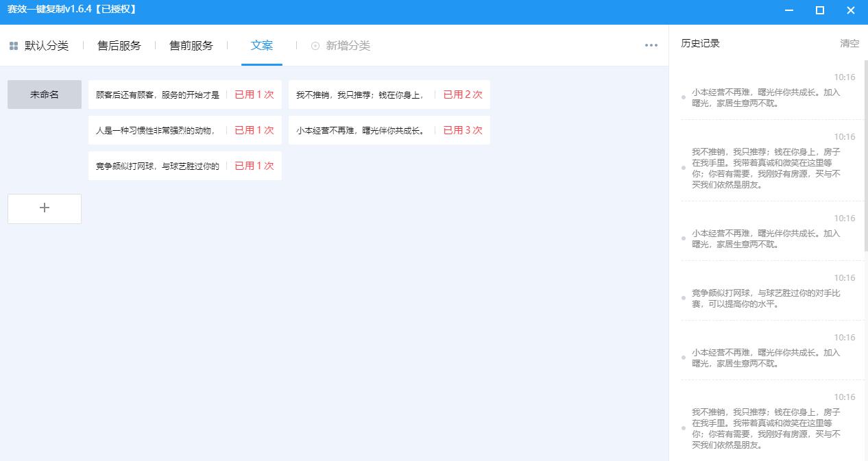Click the 人是一种习惯性 copy card
This screenshot has height=461, width=868.
(x=158, y=129)
